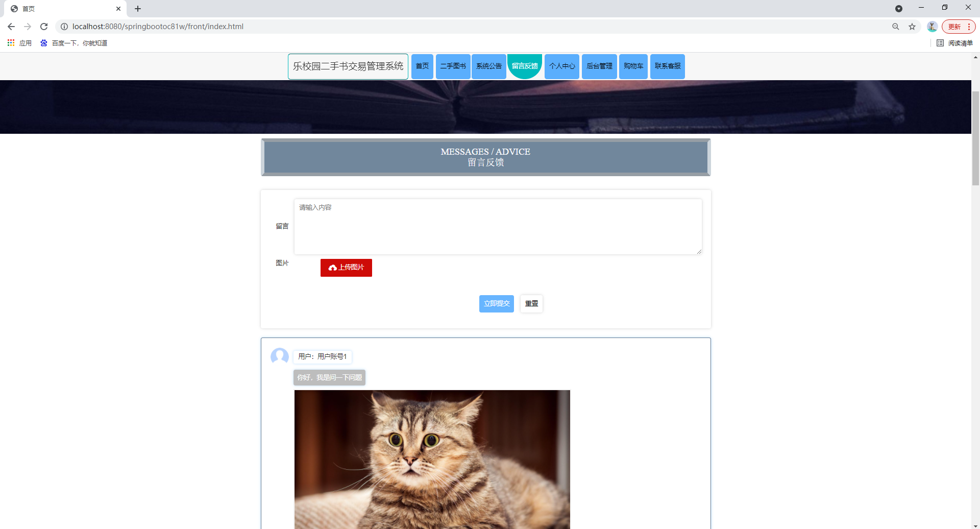Open a new browser tab
Viewport: 980px width, 529px height.
[x=138, y=9]
